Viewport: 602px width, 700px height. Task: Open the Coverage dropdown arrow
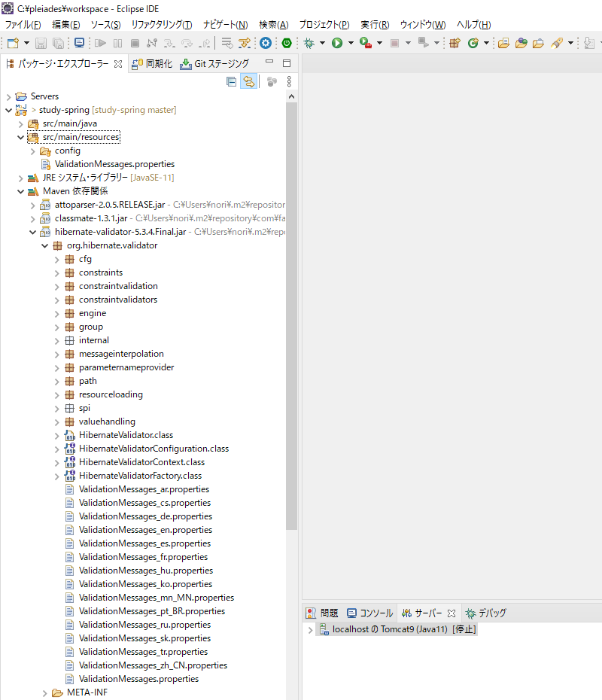(x=379, y=43)
